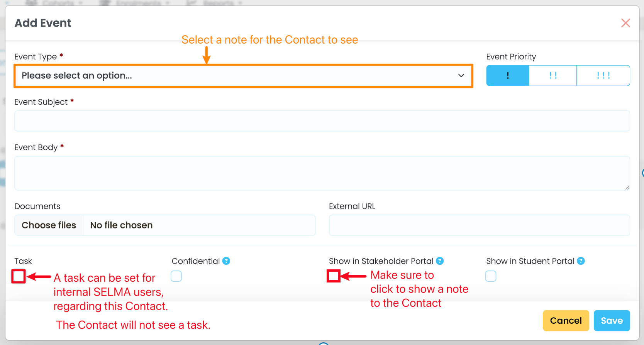Focus the External URL input
The width and height of the screenshot is (644, 345).
(x=479, y=225)
